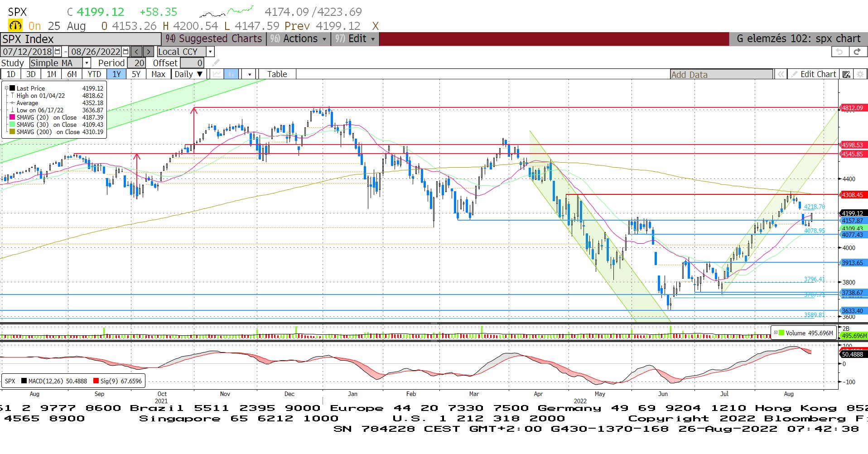Select the 1M time range
Screen dimensions: 868x454
[51, 74]
